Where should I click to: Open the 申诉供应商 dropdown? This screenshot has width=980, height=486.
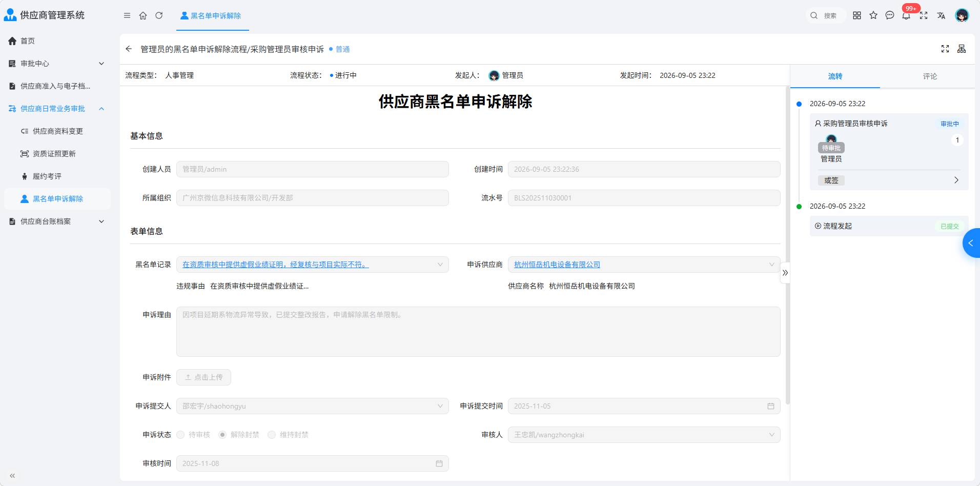pyautogui.click(x=644, y=265)
